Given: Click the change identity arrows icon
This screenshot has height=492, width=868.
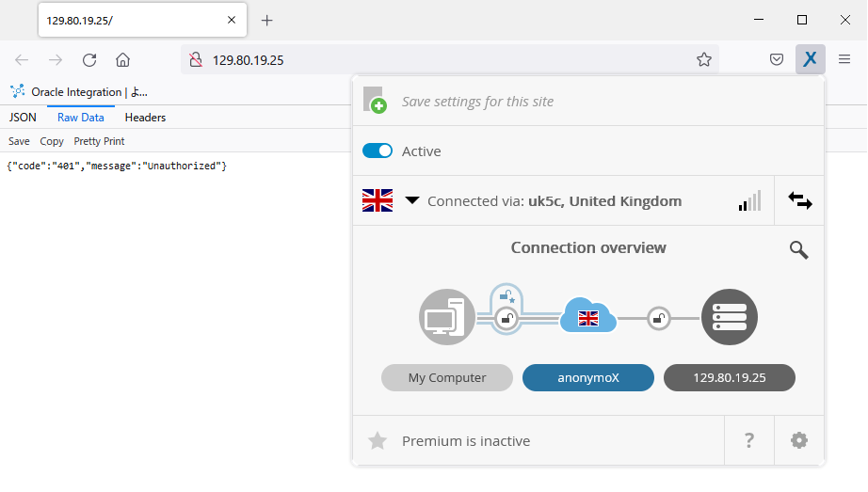Looking at the screenshot, I should point(799,200).
